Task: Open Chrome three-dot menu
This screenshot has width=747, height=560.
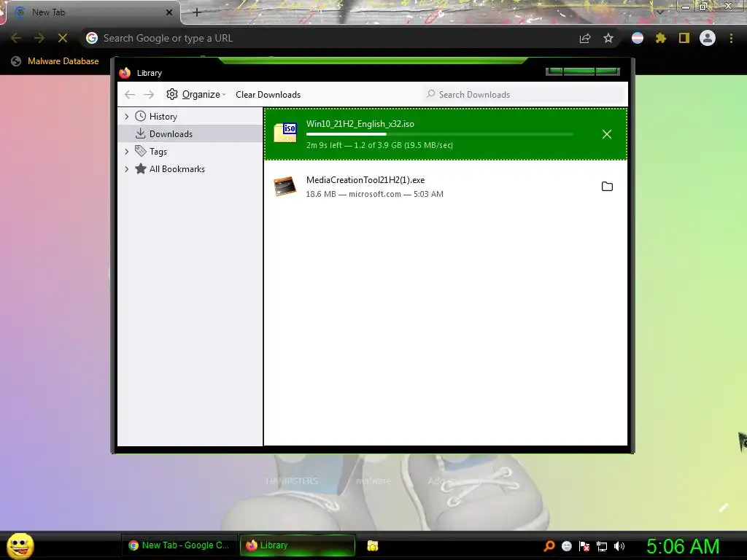Action: pos(731,38)
